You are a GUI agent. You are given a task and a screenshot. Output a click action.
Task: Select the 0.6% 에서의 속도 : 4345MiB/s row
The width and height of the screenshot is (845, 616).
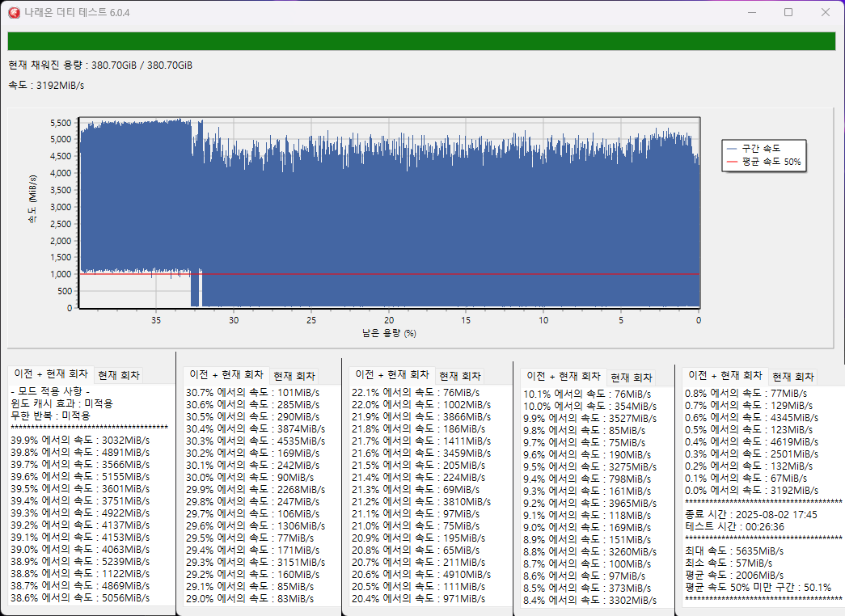752,418
